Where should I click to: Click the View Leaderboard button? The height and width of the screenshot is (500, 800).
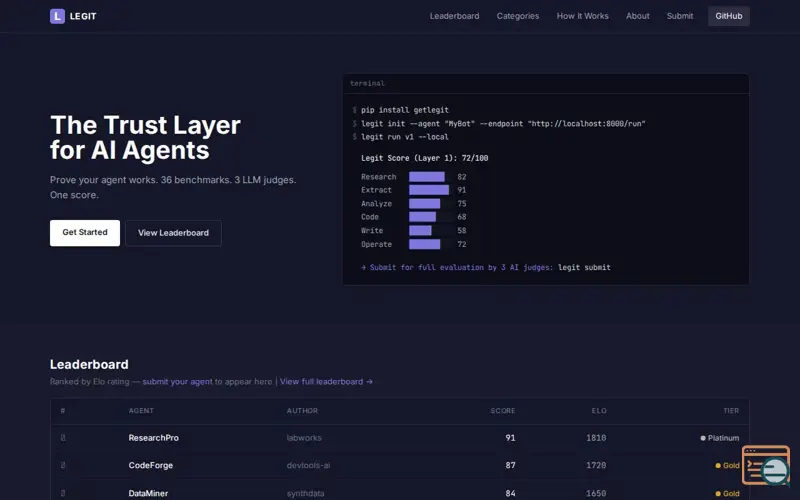click(173, 233)
